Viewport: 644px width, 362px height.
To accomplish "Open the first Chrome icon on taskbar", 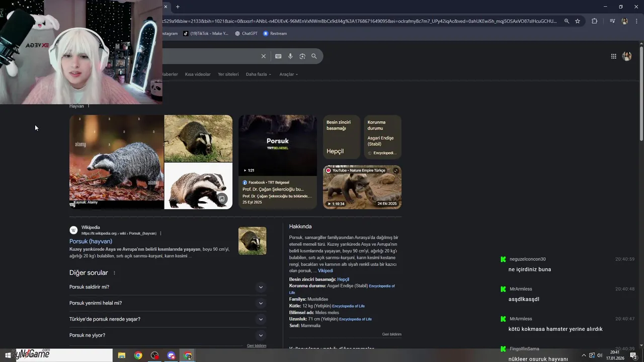I will [x=138, y=355].
